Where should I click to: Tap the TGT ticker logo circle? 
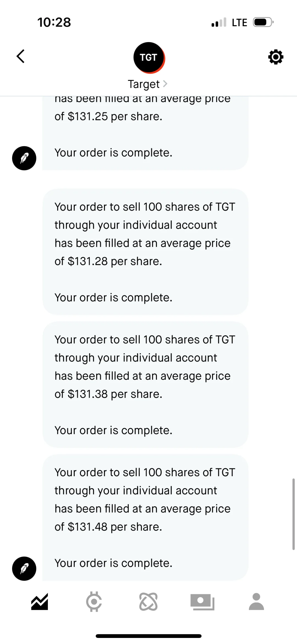tap(149, 58)
